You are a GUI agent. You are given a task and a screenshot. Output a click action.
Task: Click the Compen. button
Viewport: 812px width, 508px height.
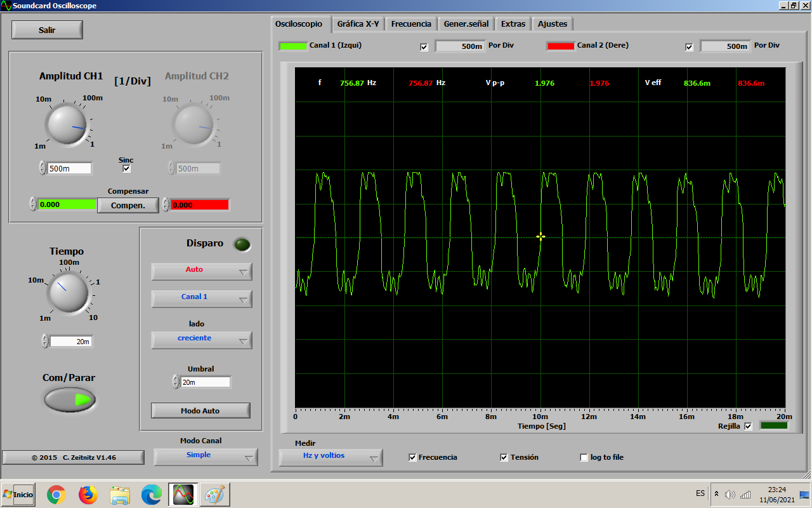(x=128, y=205)
